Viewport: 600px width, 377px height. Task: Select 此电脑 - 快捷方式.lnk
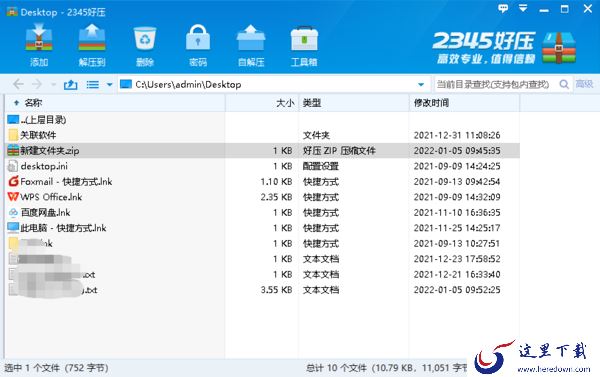262,228
